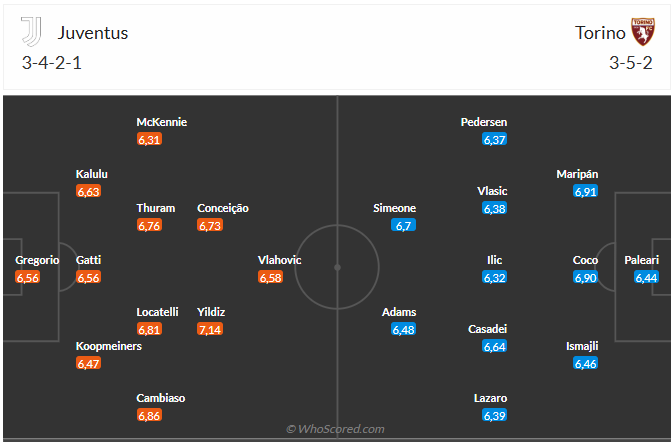Click McKennie's 6,31 rating badge
The width and height of the screenshot is (672, 442).
(149, 139)
